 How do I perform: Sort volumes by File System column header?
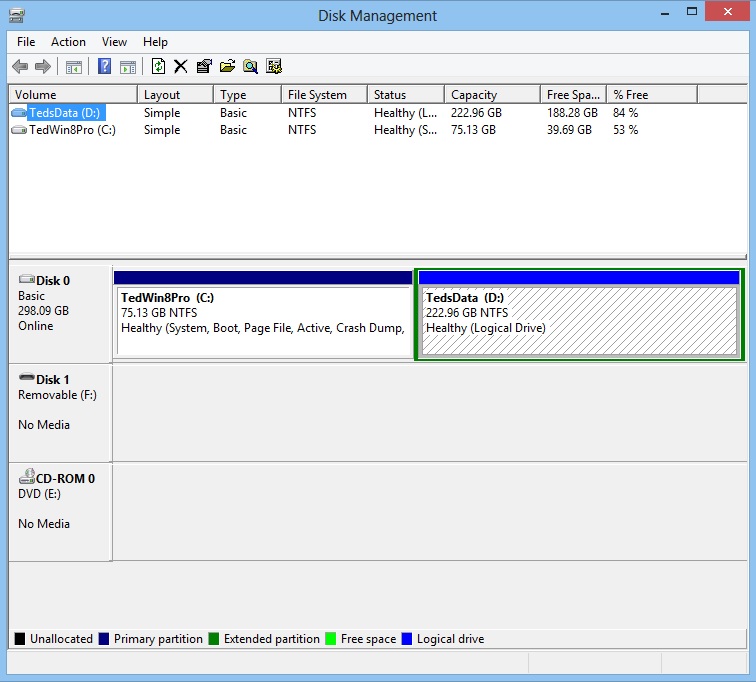point(317,95)
